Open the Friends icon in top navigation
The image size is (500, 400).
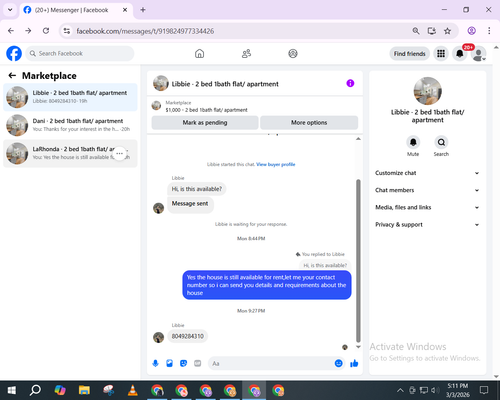click(246, 53)
